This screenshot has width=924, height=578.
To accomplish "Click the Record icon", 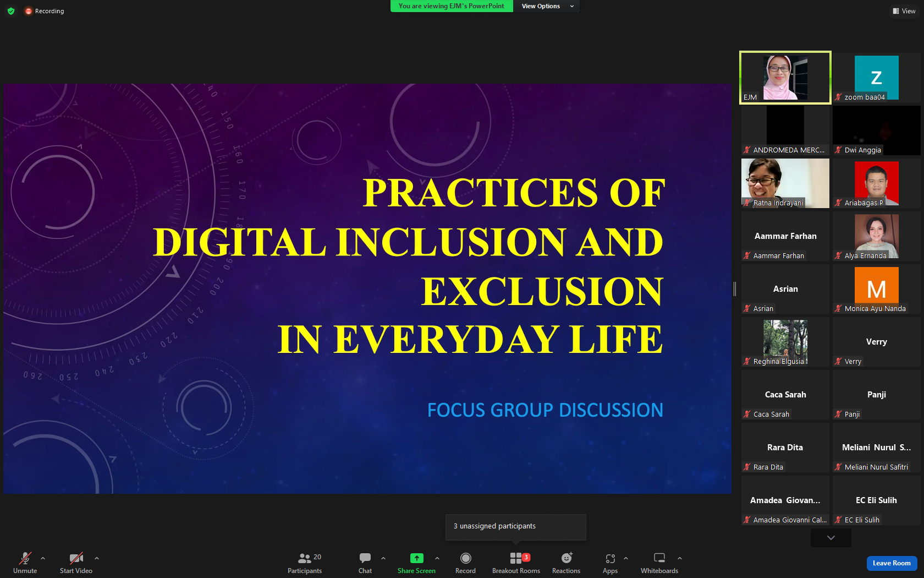I will tap(465, 558).
